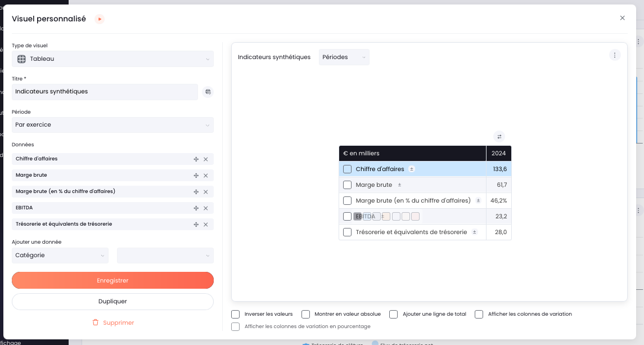The image size is (644, 345).
Task: Click ± icon on Marge brute (en %) row
Action: tap(478, 201)
